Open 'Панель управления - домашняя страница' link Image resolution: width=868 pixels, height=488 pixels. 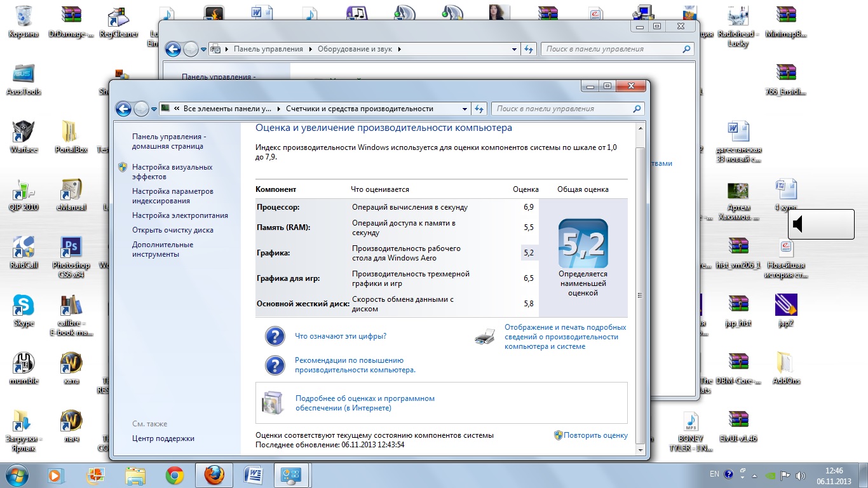(169, 141)
